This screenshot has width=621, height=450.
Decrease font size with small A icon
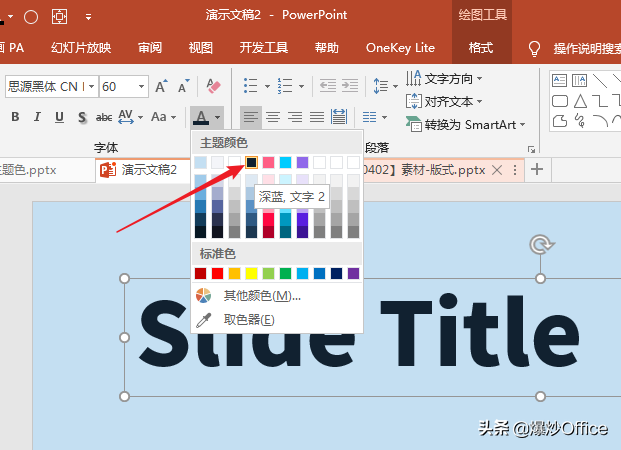point(183,86)
